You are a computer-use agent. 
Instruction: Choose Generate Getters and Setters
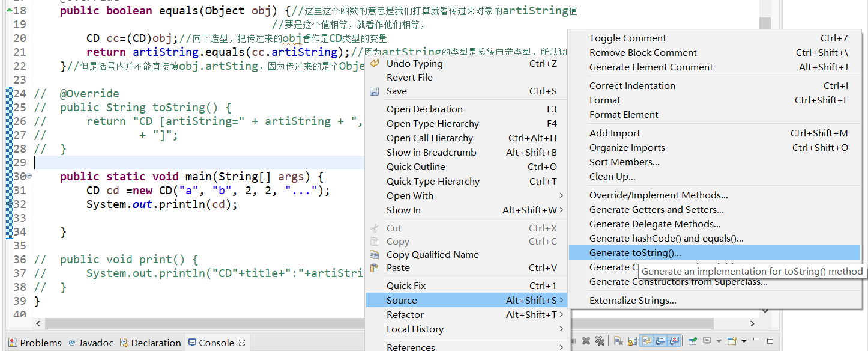tap(714, 210)
